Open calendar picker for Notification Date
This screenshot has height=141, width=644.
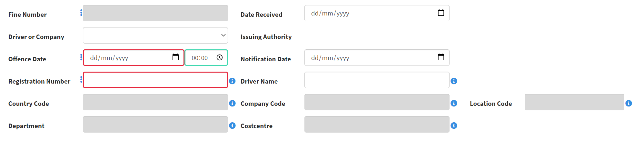pyautogui.click(x=441, y=57)
